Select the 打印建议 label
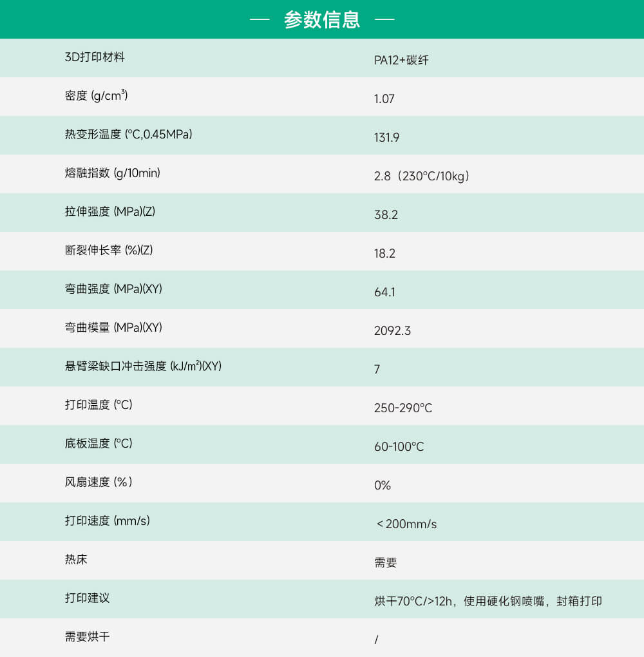Viewport: 644px width, 657px height. pos(87,598)
